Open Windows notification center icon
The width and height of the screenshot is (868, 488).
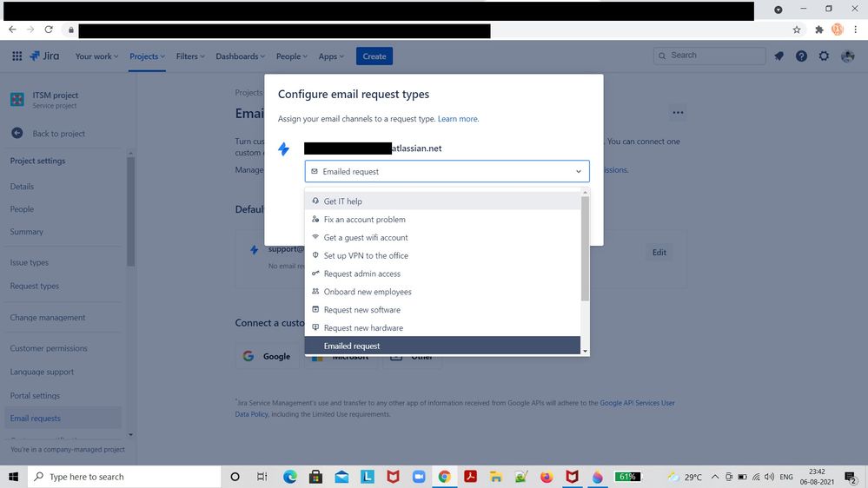click(851, 477)
